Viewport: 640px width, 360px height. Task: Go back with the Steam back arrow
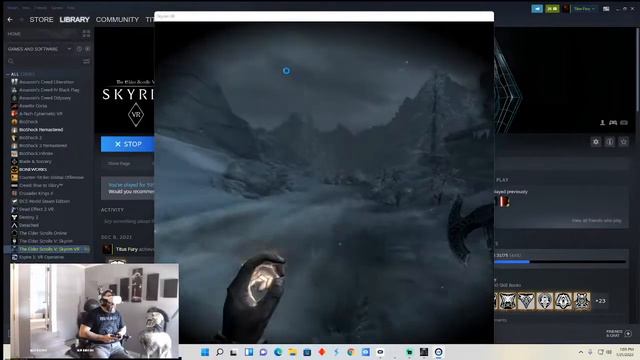tap(10, 20)
